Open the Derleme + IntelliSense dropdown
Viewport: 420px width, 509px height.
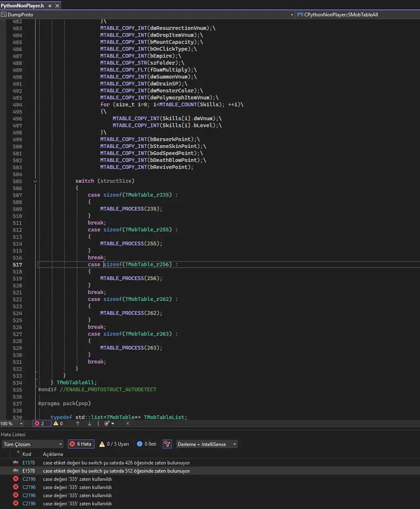207,444
